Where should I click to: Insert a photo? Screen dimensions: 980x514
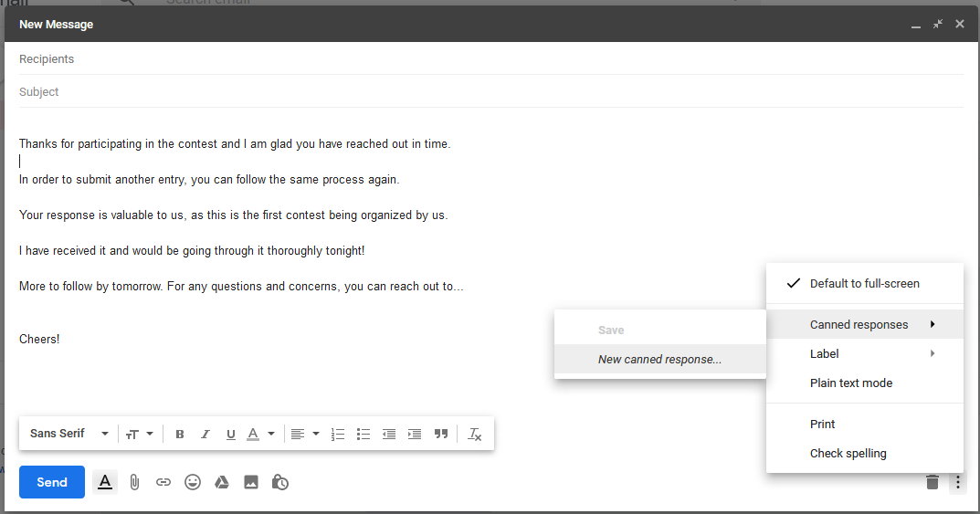pos(250,481)
